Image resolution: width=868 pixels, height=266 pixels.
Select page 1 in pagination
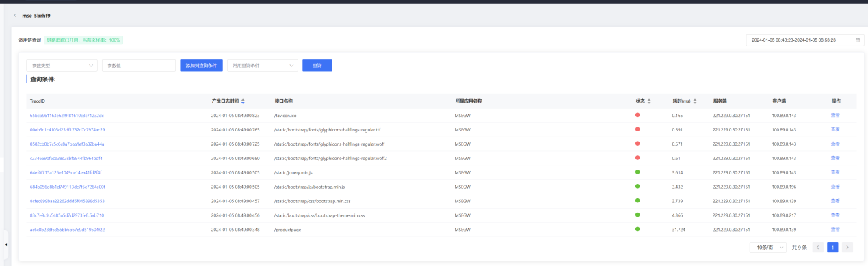(x=832, y=247)
